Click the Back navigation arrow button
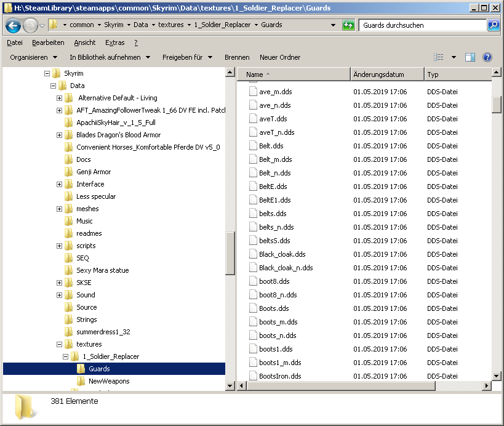The width and height of the screenshot is (504, 426). 13,25
